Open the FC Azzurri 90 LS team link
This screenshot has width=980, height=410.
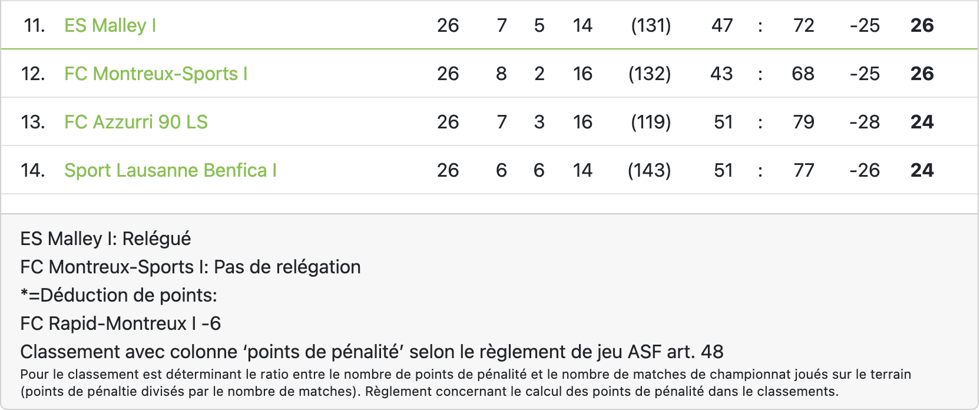tap(136, 122)
